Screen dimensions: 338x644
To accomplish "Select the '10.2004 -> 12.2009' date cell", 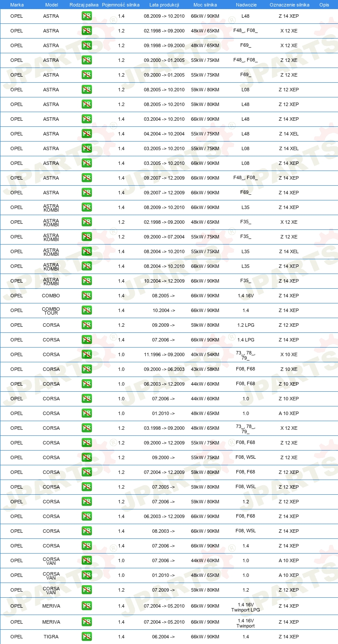I will click(x=164, y=281).
